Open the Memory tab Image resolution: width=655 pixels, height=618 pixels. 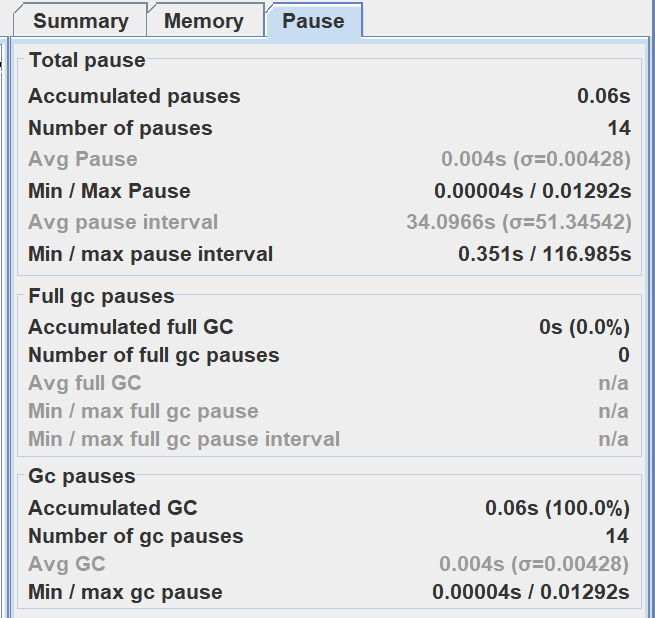[x=204, y=21]
